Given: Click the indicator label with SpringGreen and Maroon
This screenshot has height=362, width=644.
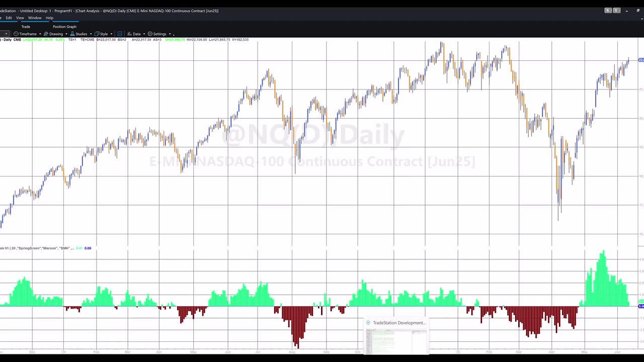Looking at the screenshot, I should [37, 248].
